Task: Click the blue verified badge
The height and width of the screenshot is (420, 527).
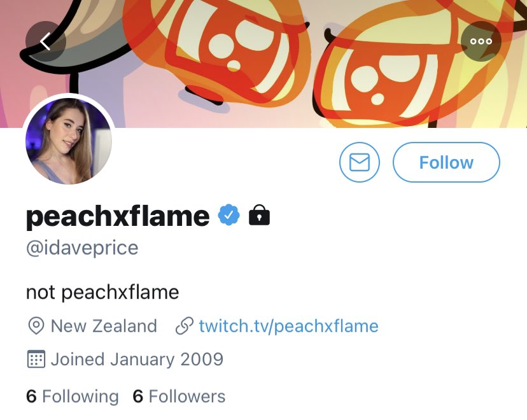Action: coord(229,216)
